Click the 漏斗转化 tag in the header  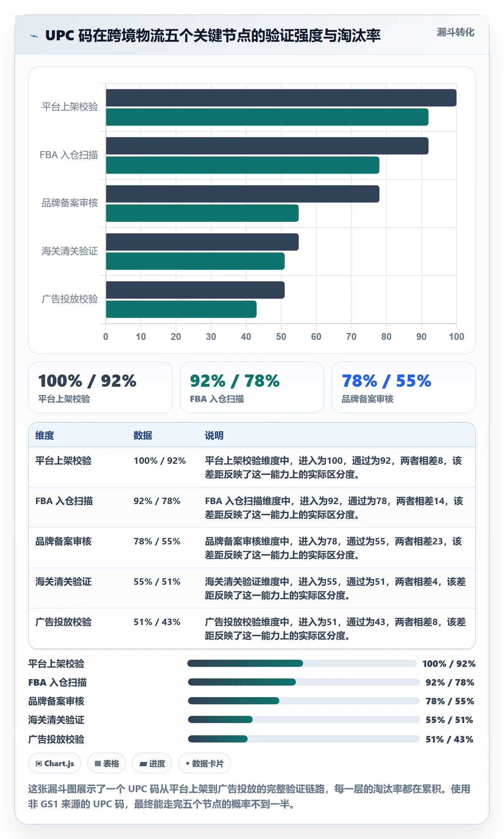point(455,32)
